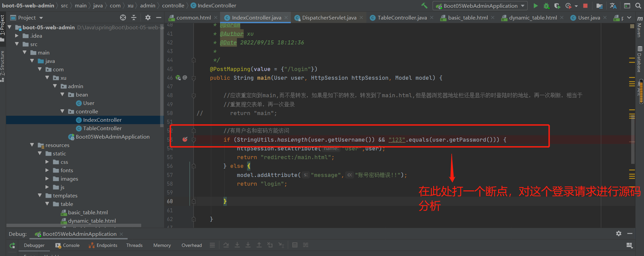Open Structure side tool window
644x256 pixels.
pos(2,66)
